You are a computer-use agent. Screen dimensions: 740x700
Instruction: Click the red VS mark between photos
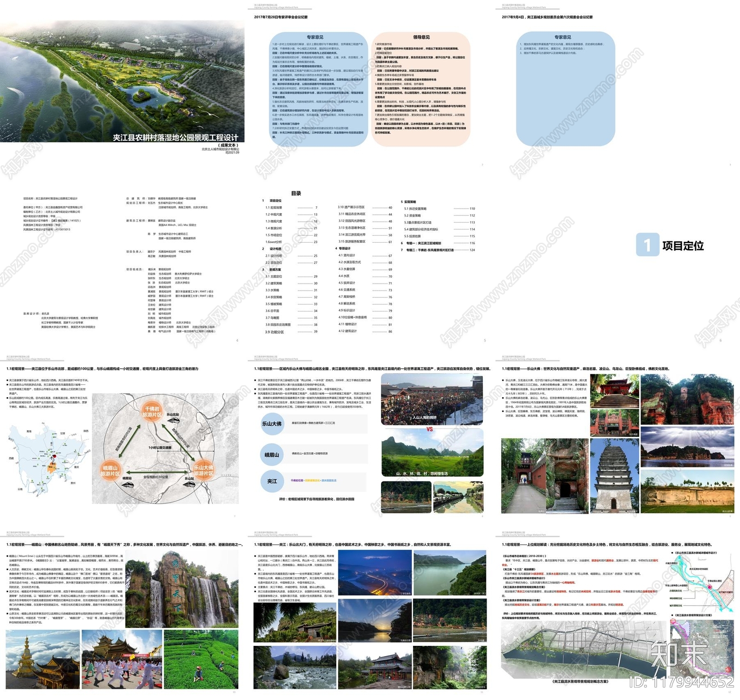click(x=429, y=429)
